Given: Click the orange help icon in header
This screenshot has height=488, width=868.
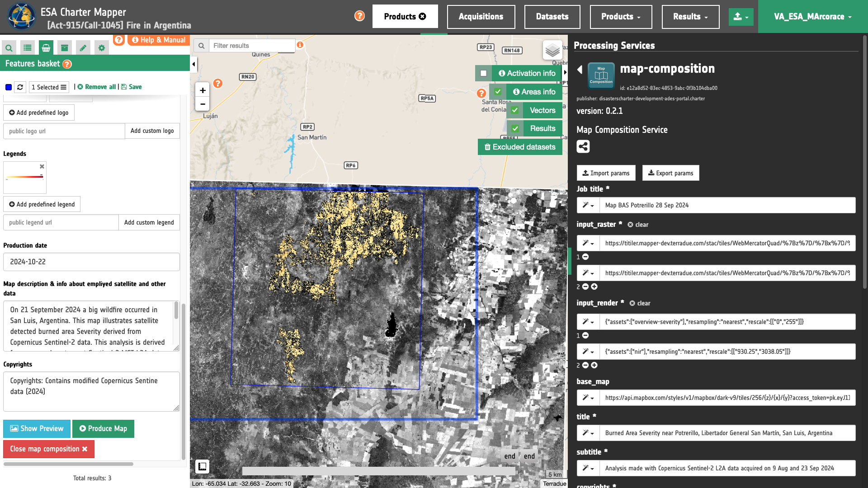Looking at the screenshot, I should (x=359, y=16).
